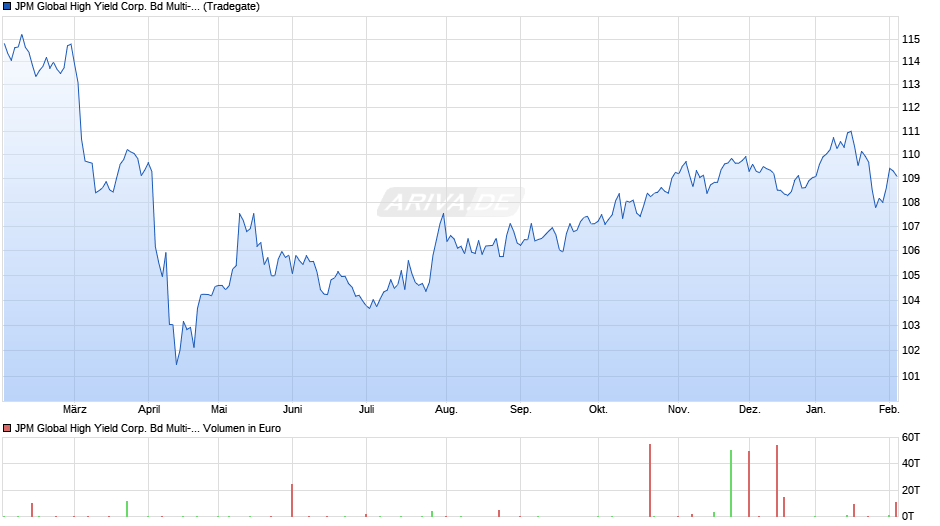Image resolution: width=940 pixels, height=526 pixels.
Task: Click the 112 price axis label
Action: 911,107
